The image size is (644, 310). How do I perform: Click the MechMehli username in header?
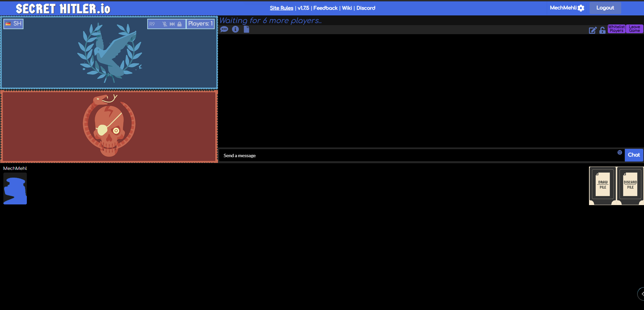[x=563, y=8]
